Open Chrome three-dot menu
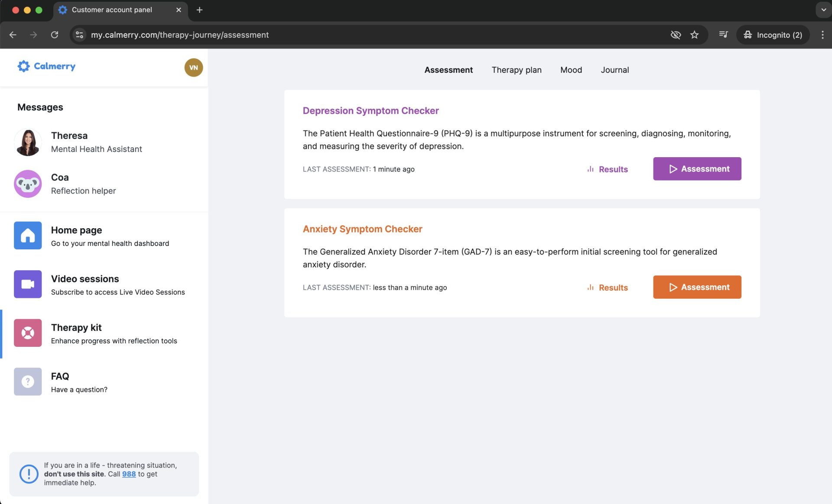832x504 pixels. [822, 35]
